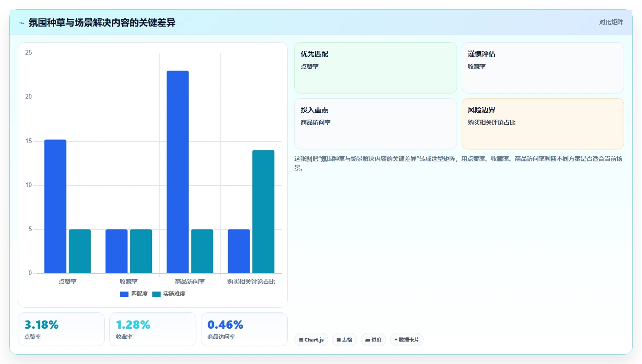This screenshot has height=364, width=642.
Task: Click the 收藏率 实施难度 teal bar
Action: pos(141,251)
